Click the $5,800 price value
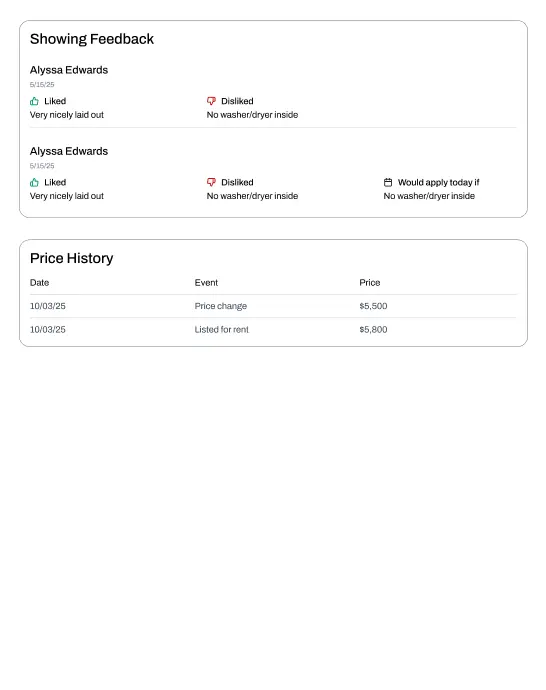 click(373, 330)
